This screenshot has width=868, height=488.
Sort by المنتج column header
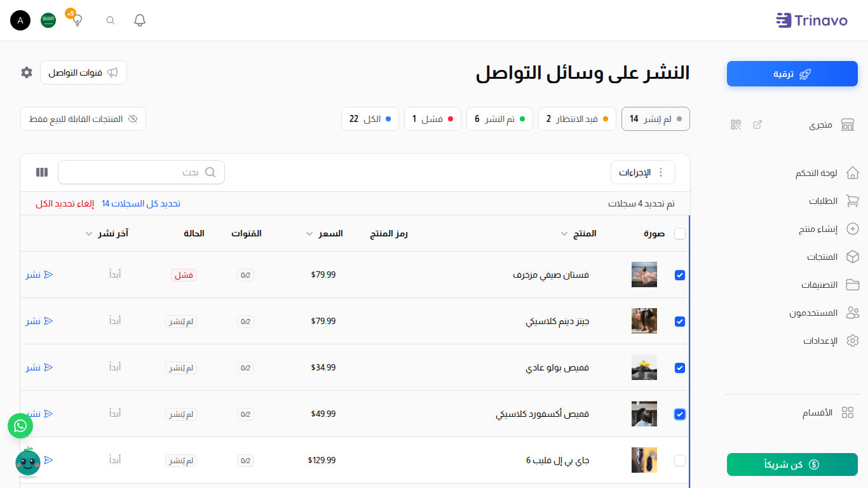579,233
